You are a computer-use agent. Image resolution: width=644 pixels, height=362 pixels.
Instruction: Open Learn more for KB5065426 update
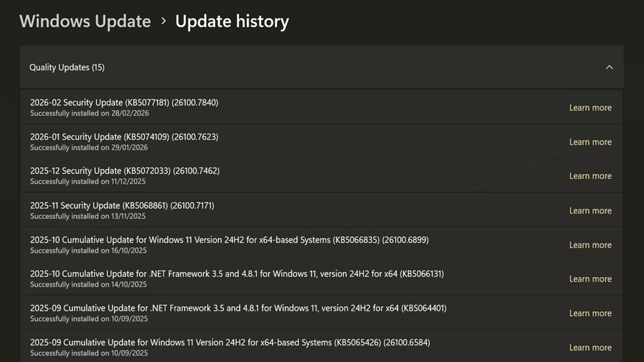pyautogui.click(x=590, y=348)
